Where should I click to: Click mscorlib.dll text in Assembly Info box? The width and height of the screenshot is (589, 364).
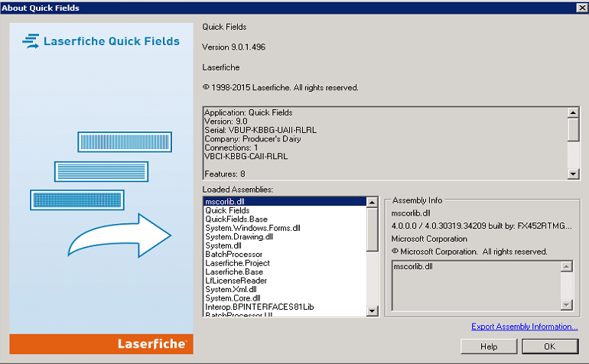[x=413, y=266]
